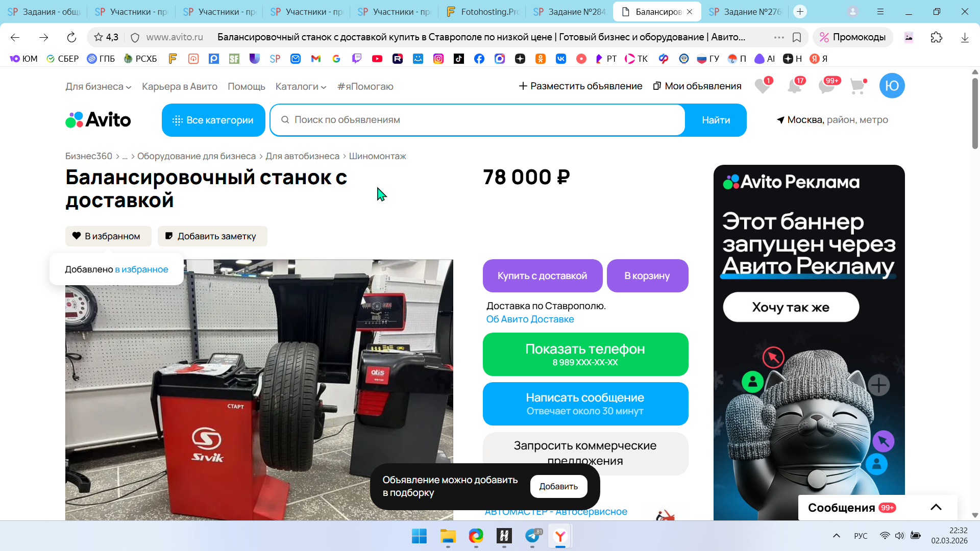The height and width of the screenshot is (551, 980).
Task: Expand the Сообщения chat panel chevron
Action: pyautogui.click(x=936, y=507)
